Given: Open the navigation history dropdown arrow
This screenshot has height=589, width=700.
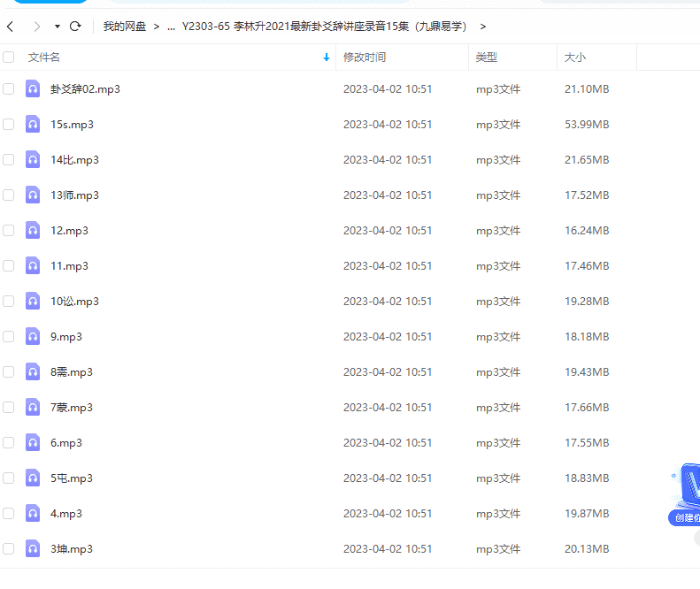Looking at the screenshot, I should pyautogui.click(x=58, y=27).
